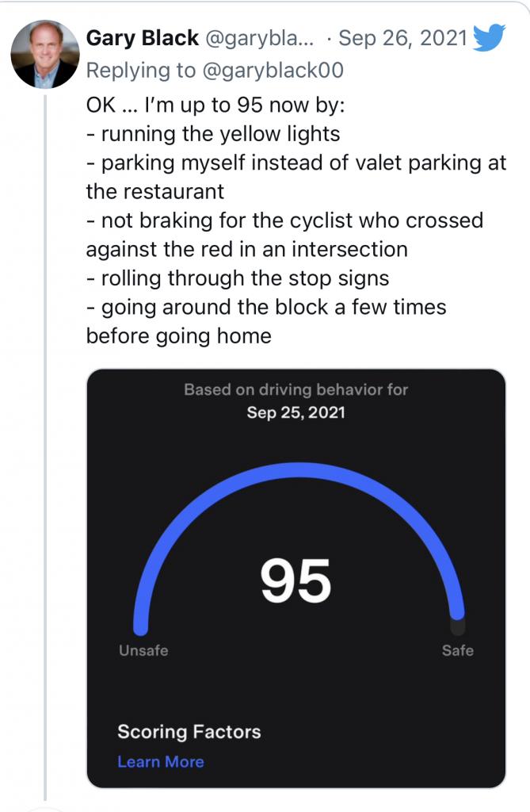Image resolution: width=530 pixels, height=812 pixels.
Task: Open the Sep 26, 2021 timestamp
Action: point(402,38)
